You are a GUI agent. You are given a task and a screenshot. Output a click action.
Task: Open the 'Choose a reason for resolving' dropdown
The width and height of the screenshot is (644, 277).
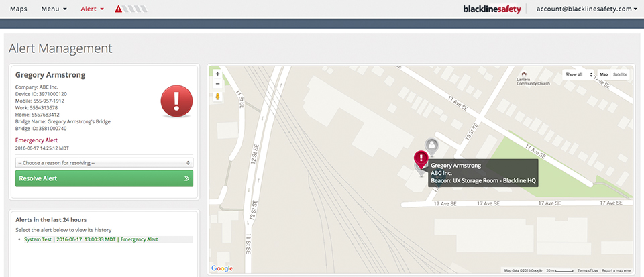click(104, 163)
